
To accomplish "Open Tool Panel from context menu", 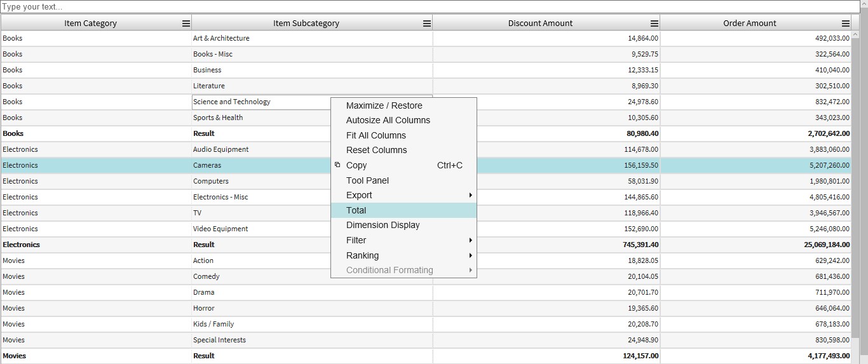I will [x=367, y=180].
